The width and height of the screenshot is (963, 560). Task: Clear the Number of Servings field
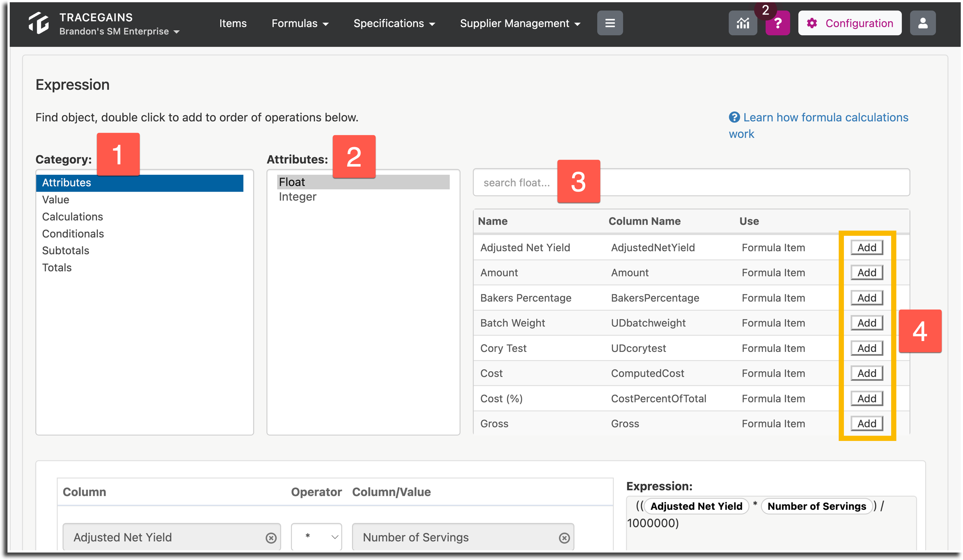[x=564, y=538]
